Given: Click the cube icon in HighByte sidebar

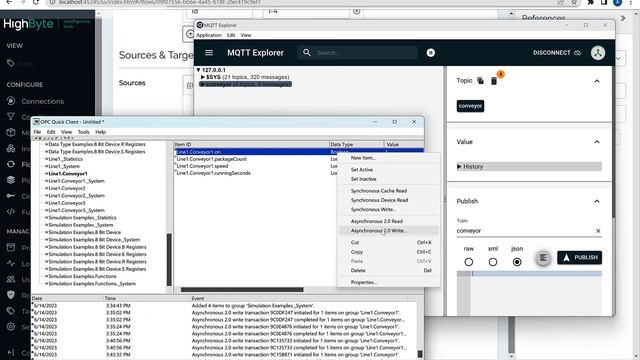Looking at the screenshot, I should point(11,133).
